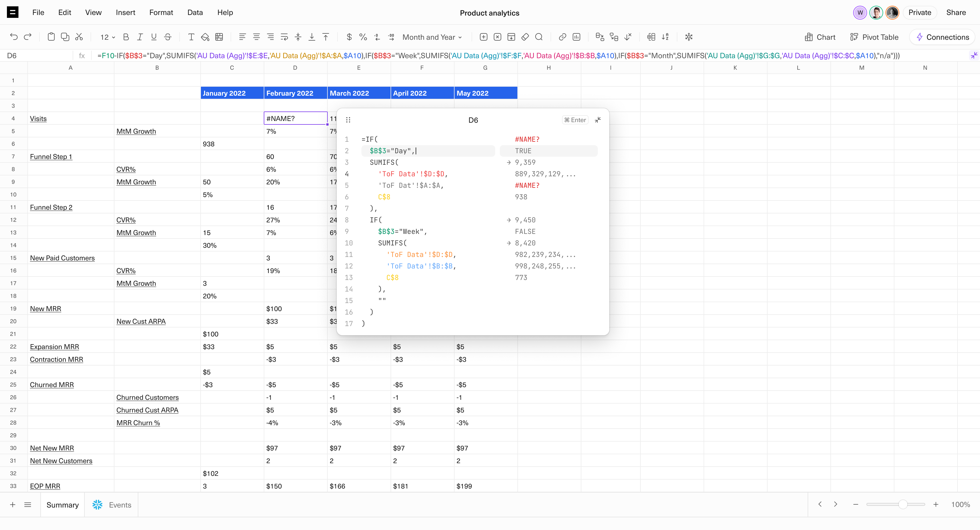Click the insert link icon
980x530 pixels.
point(562,37)
